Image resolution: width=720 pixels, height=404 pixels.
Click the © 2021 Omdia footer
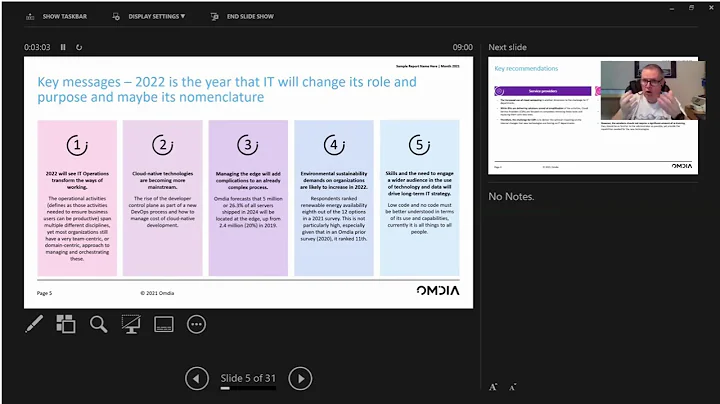157,293
